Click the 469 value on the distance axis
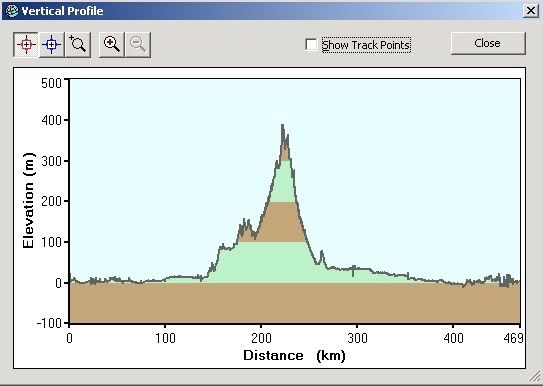 tap(513, 338)
